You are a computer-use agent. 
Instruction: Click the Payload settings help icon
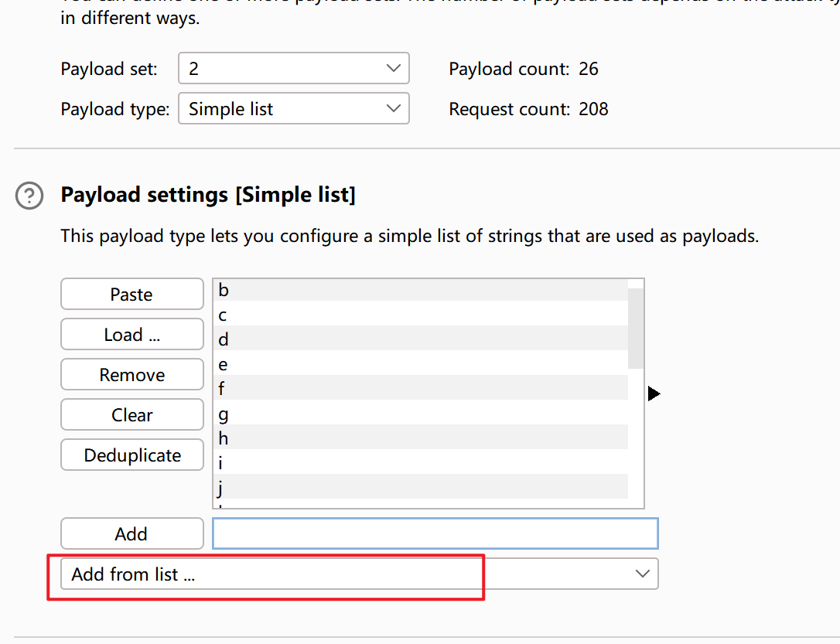coord(29,196)
